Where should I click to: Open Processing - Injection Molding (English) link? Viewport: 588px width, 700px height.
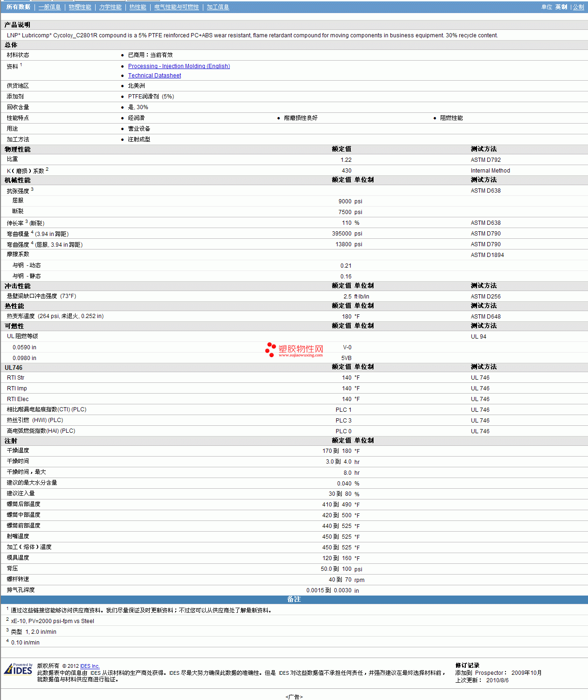(179, 66)
